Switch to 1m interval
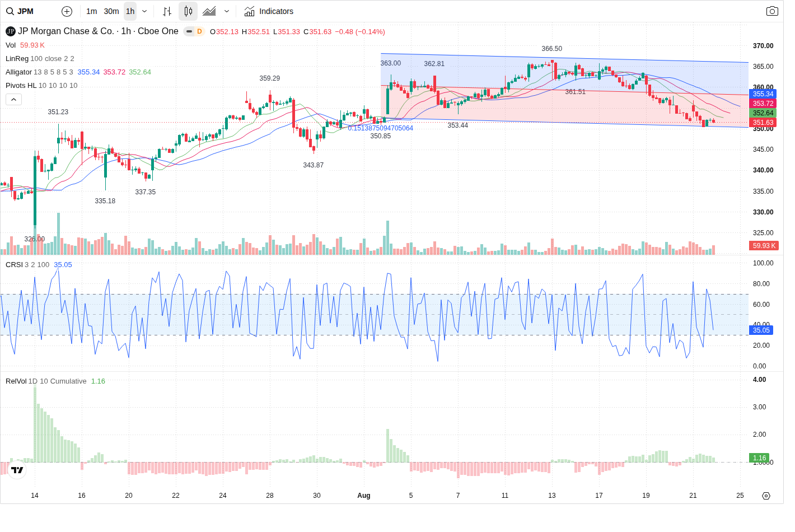Viewport: 795px width, 532px height. click(x=92, y=11)
